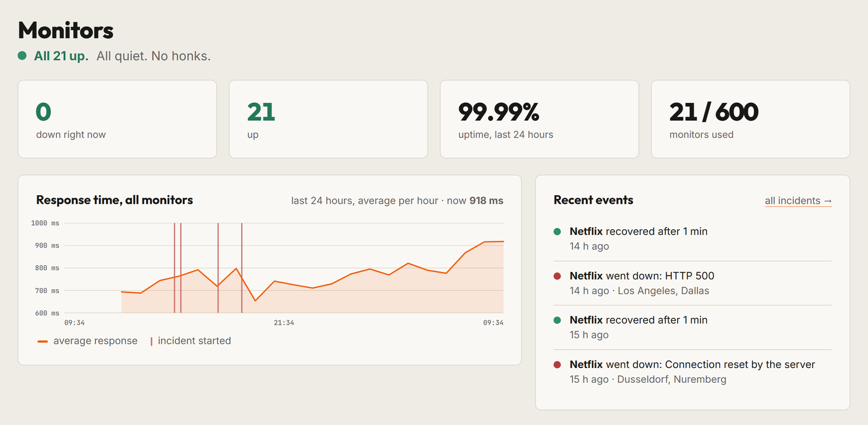The width and height of the screenshot is (868, 425).
Task: Click the Monitors page heading
Action: pos(66,30)
